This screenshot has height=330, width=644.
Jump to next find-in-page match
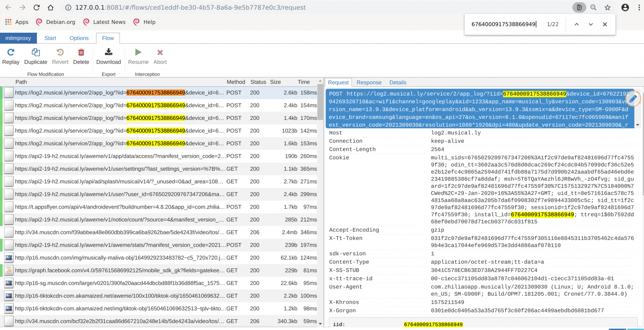[591, 24]
